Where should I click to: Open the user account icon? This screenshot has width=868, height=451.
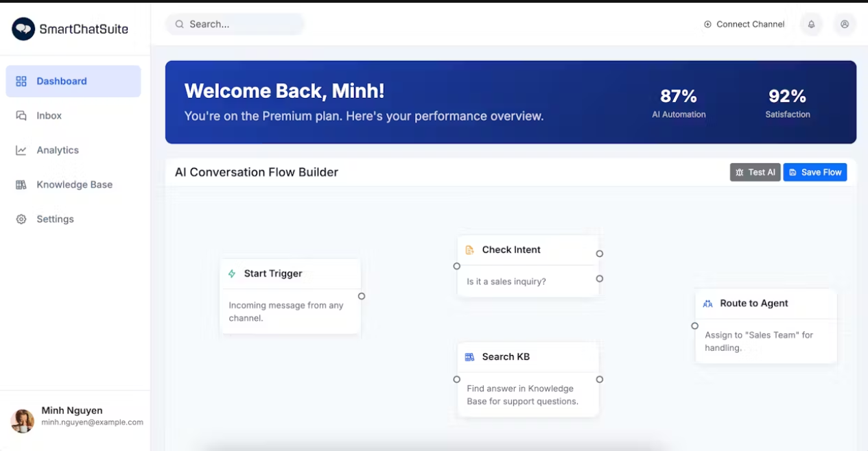point(845,24)
